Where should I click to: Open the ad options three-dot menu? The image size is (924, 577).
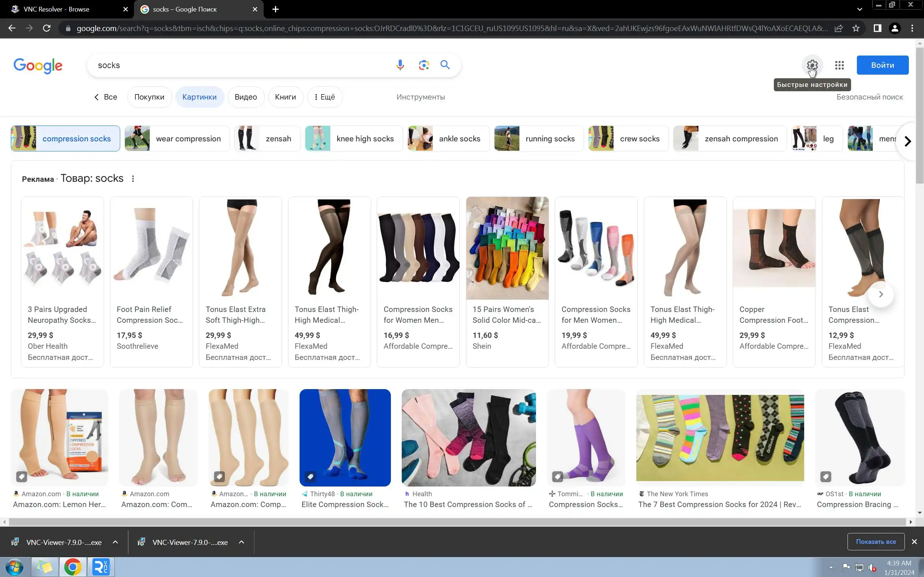coord(133,179)
